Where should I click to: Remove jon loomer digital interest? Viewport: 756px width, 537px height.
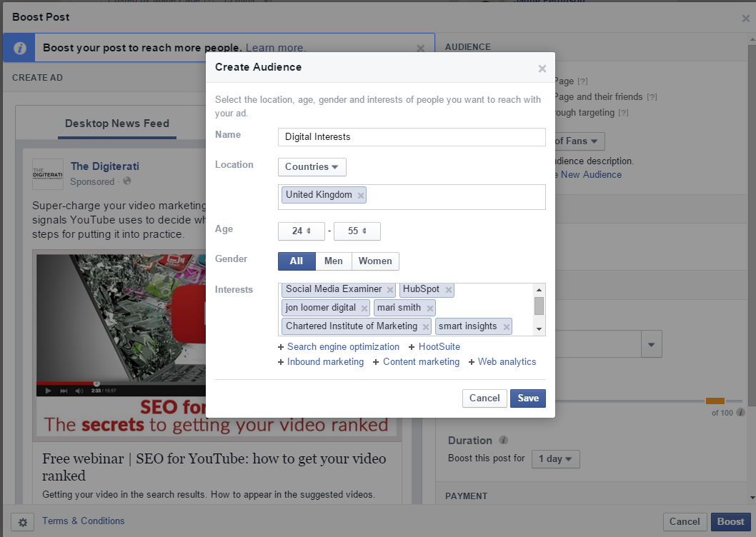click(x=364, y=308)
